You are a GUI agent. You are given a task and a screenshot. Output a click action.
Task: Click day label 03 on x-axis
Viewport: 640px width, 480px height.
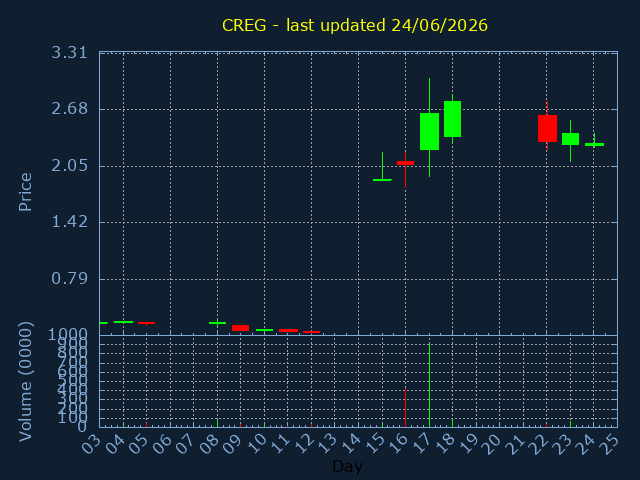91,444
